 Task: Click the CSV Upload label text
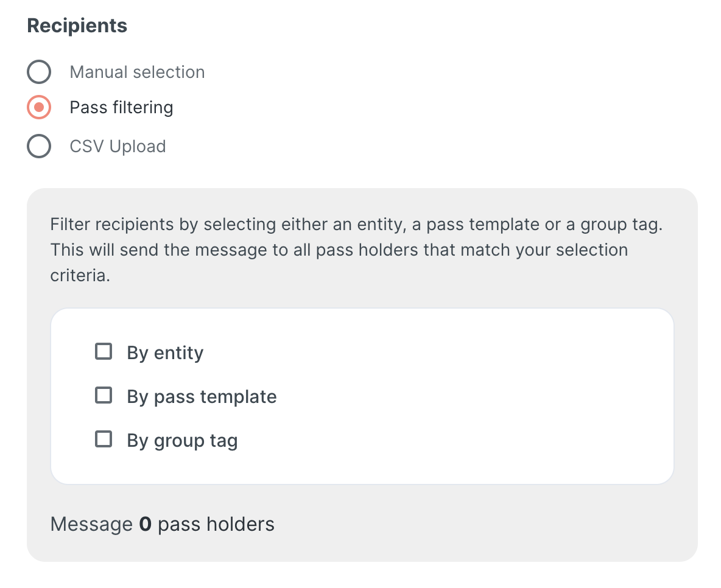click(x=118, y=147)
